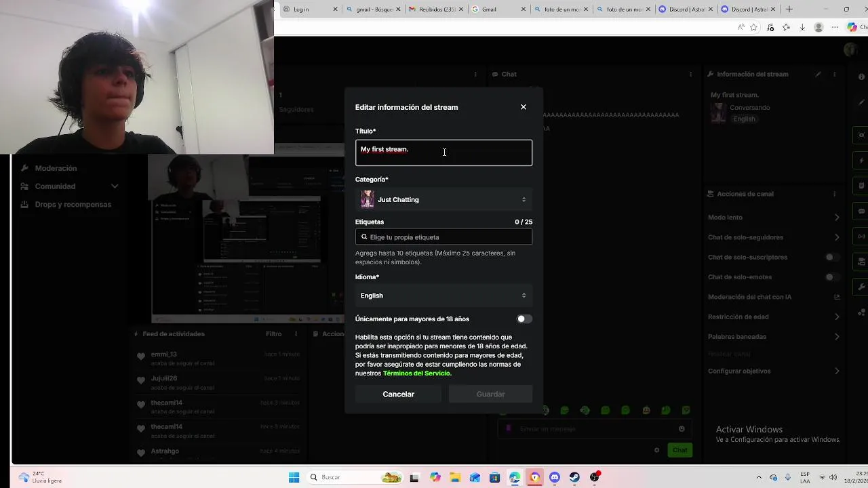Open a new browser tab with plus
The image size is (868, 488).
789,9
